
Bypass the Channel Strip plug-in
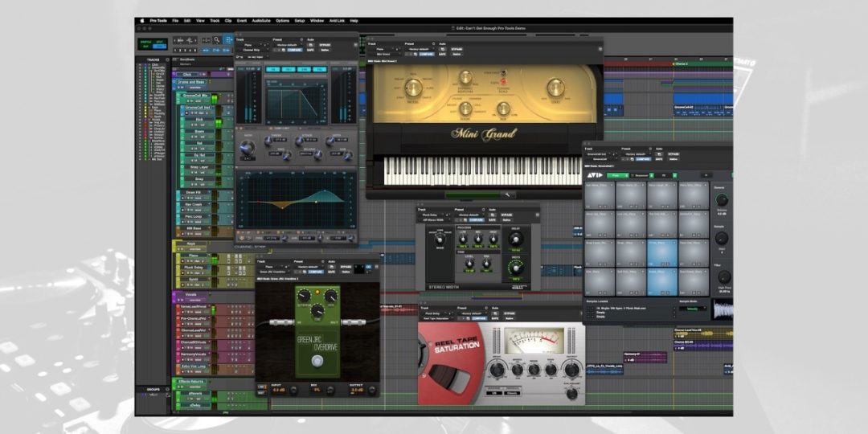pyautogui.click(x=325, y=45)
